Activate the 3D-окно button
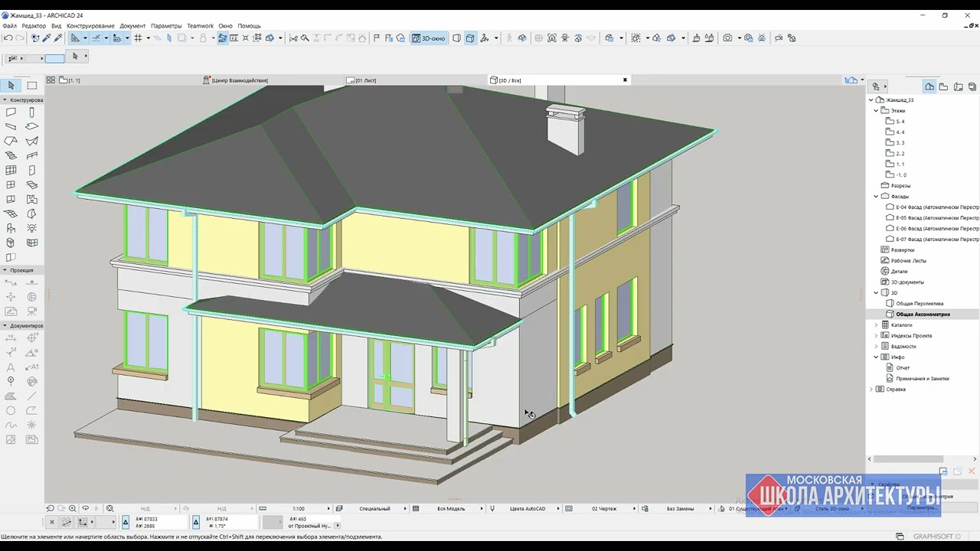Viewport: 980px width, 551px height. pyautogui.click(x=428, y=38)
